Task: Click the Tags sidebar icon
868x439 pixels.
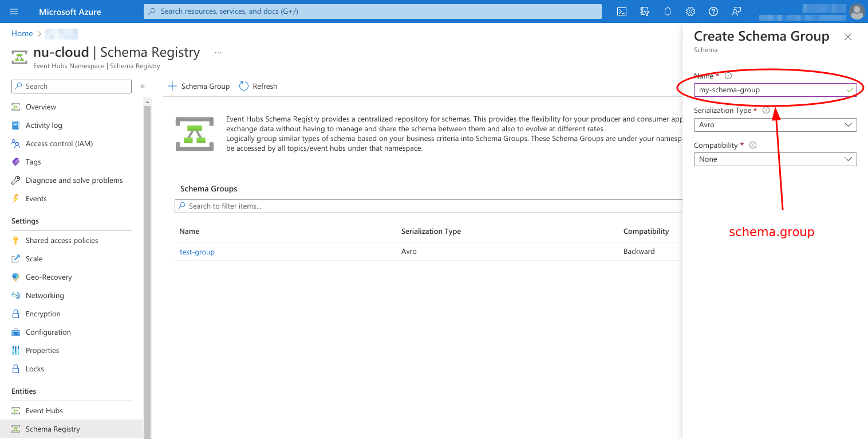Action: tap(16, 162)
